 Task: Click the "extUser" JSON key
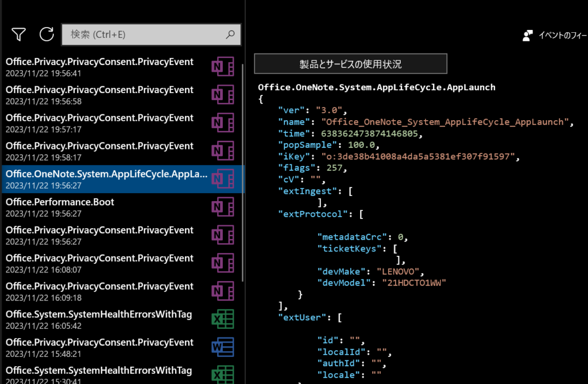[302, 317]
